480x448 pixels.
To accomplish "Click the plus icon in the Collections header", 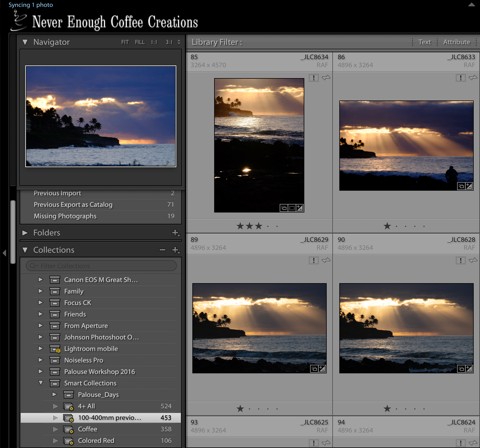I will pos(175,250).
